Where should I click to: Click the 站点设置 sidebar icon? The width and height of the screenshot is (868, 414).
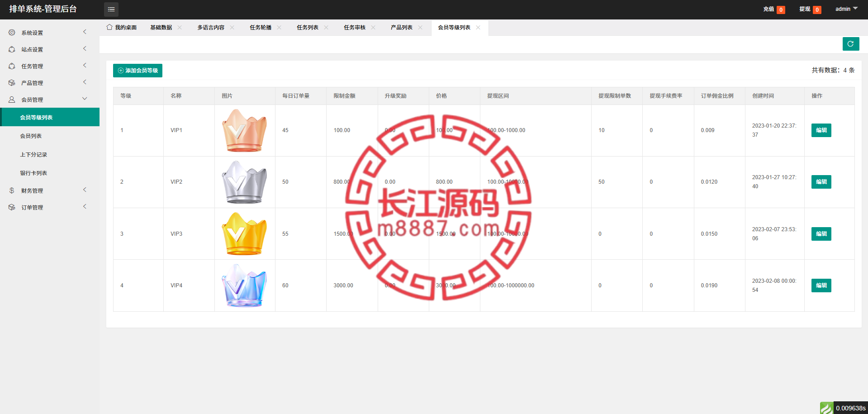pyautogui.click(x=12, y=49)
